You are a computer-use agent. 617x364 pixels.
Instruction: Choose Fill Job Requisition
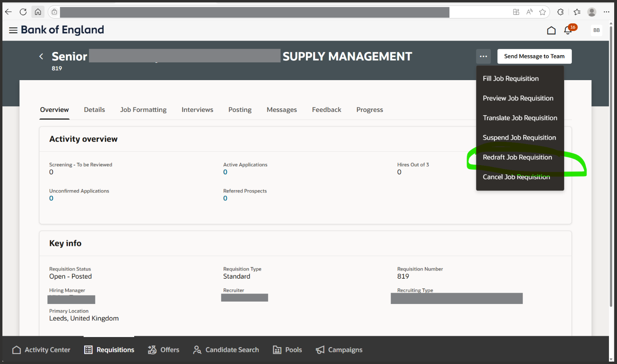point(520,79)
